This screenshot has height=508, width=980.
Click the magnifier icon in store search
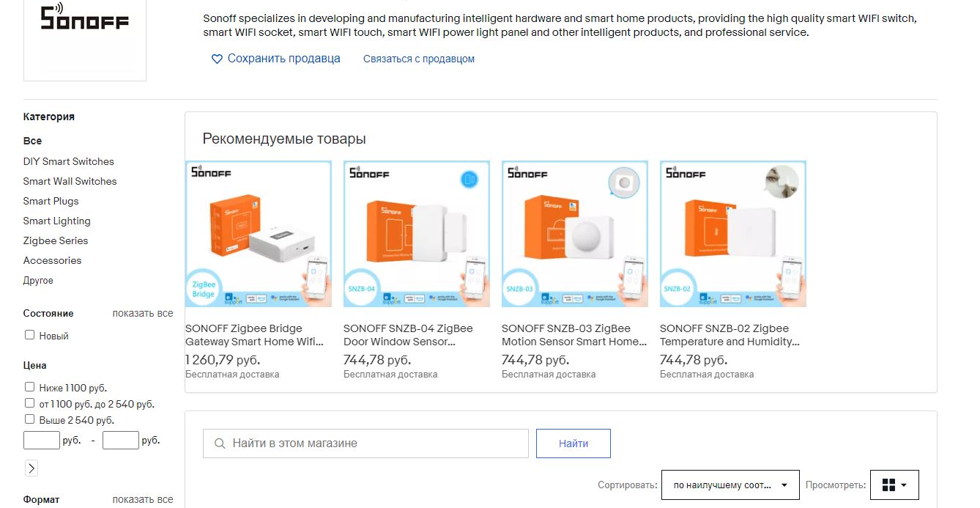pos(220,443)
